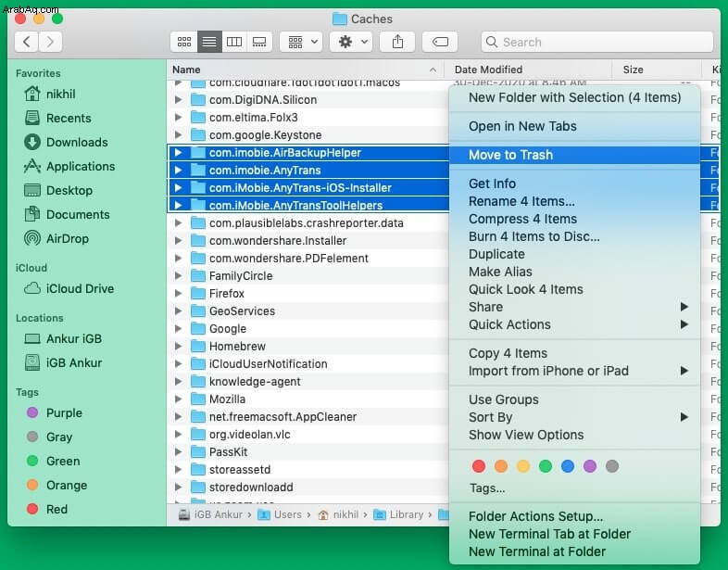Filter by the Gray tag in sidebar

tap(49, 437)
